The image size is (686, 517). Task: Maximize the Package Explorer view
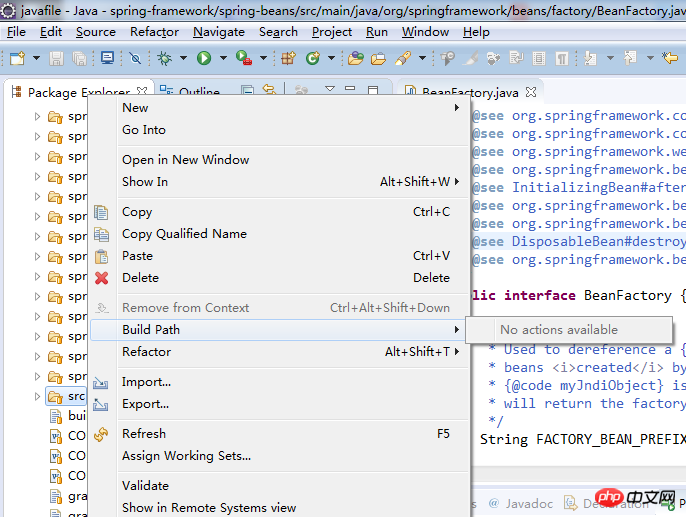point(373,90)
